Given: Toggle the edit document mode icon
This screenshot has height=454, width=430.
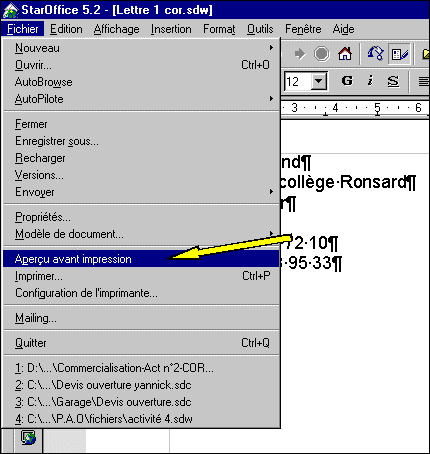Looking at the screenshot, I should (x=400, y=54).
